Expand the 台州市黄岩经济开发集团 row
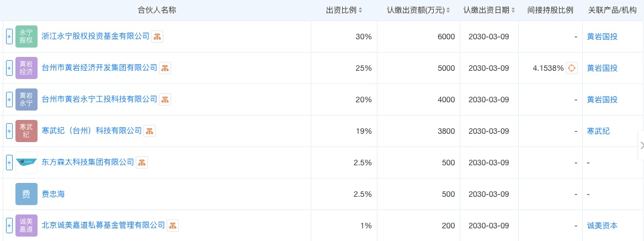644x241 pixels. pyautogui.click(x=9, y=69)
